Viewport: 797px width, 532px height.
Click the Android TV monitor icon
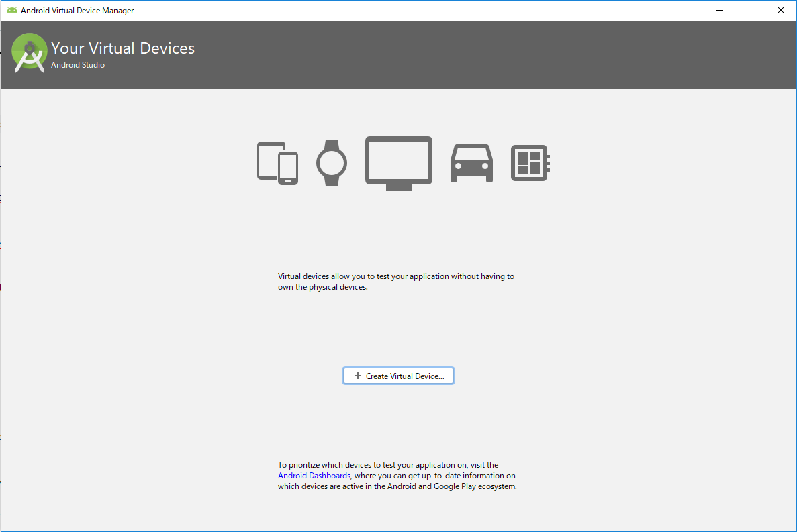coord(399,163)
